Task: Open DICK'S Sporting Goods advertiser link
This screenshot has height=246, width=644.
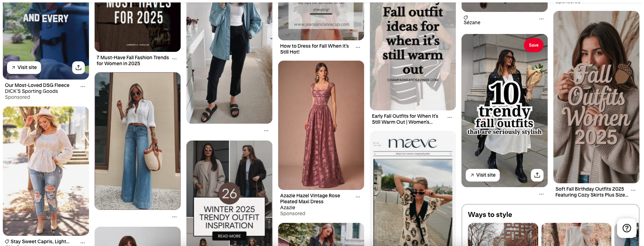Action: point(31,91)
